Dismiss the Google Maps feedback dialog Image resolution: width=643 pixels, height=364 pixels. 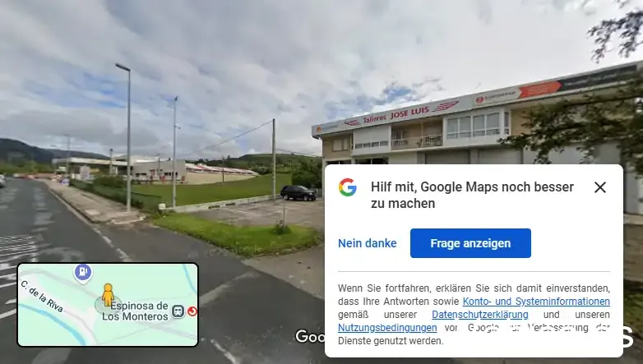pyautogui.click(x=600, y=187)
